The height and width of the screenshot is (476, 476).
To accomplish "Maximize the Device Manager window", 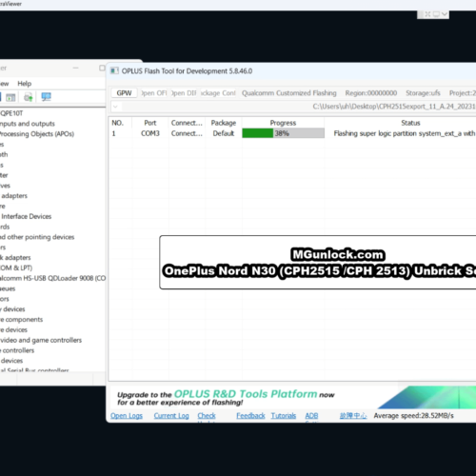I will (102, 68).
